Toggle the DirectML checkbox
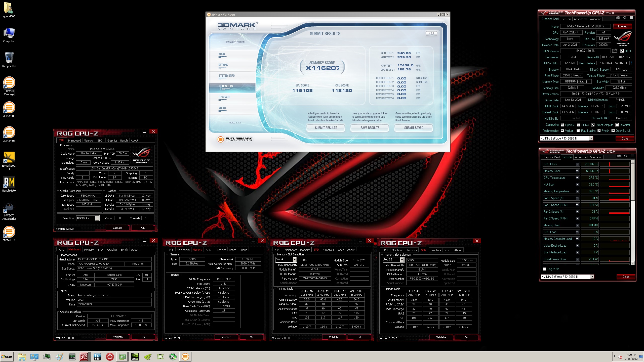Viewport: 644px width, 362px height. click(x=617, y=125)
